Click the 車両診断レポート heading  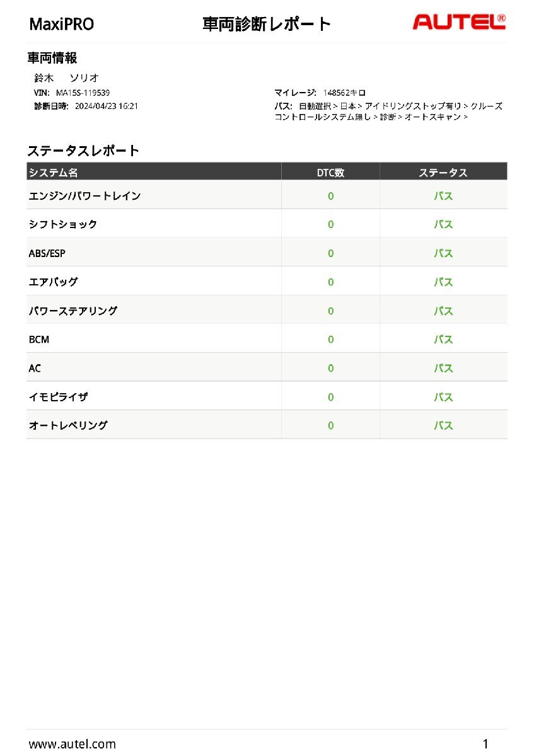point(267,25)
